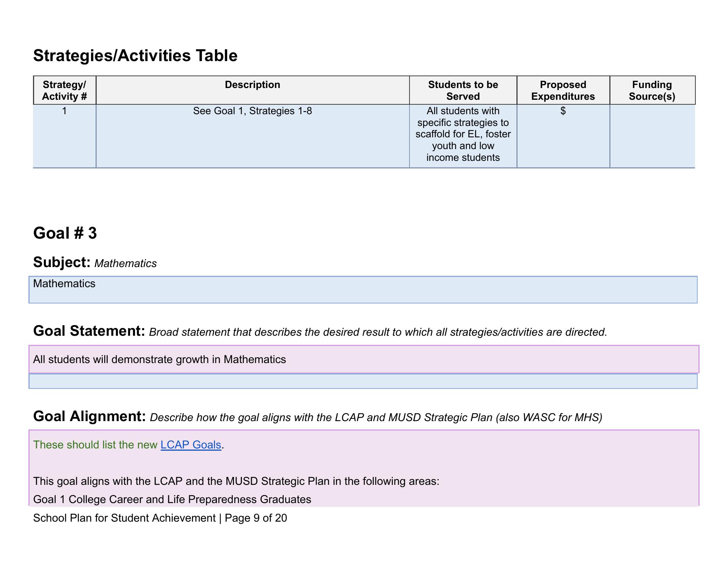Click the Mathematics subject input field
The width and height of the screenshot is (728, 563).
click(x=363, y=290)
